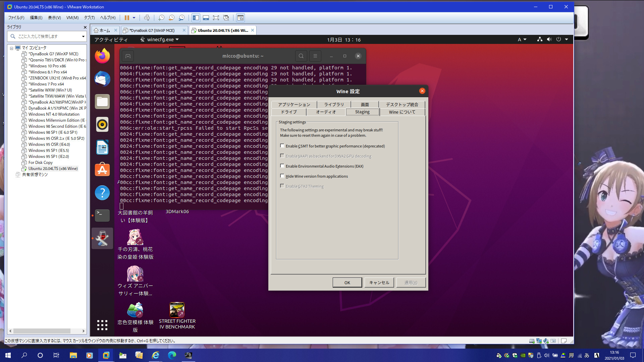Select For Disk Copy in library
Image resolution: width=644 pixels, height=362 pixels.
coord(40,163)
